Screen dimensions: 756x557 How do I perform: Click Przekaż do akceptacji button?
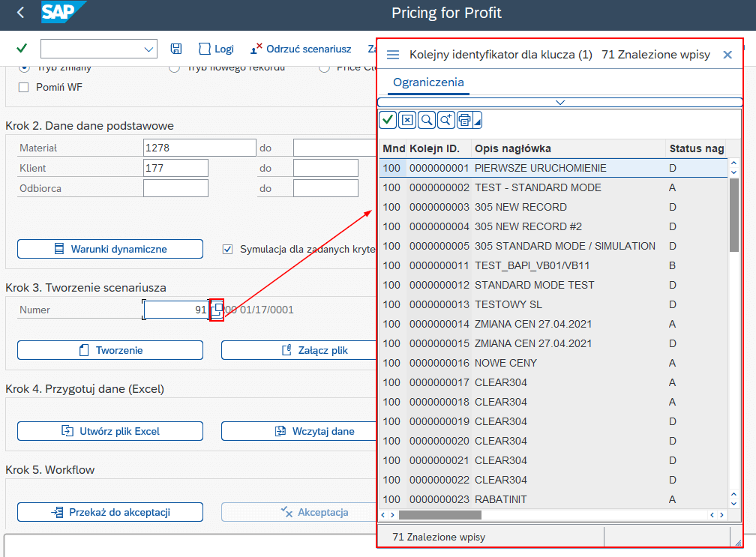click(x=110, y=512)
